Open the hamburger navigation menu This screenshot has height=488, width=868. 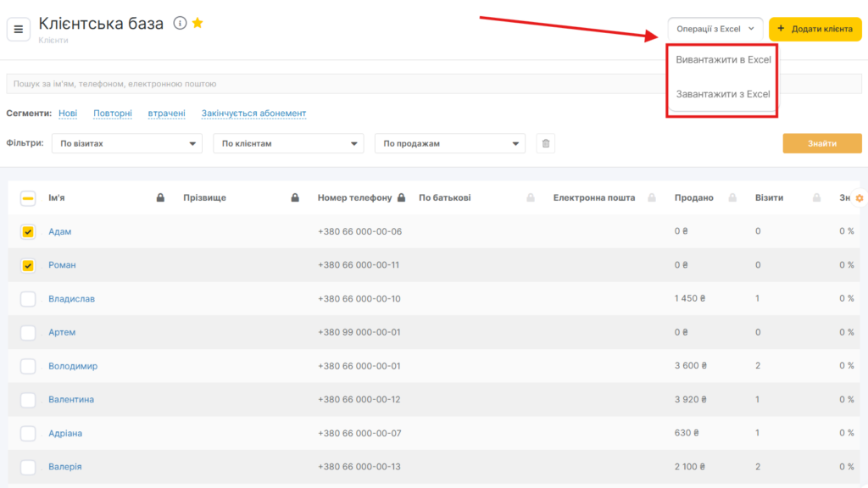click(x=19, y=30)
